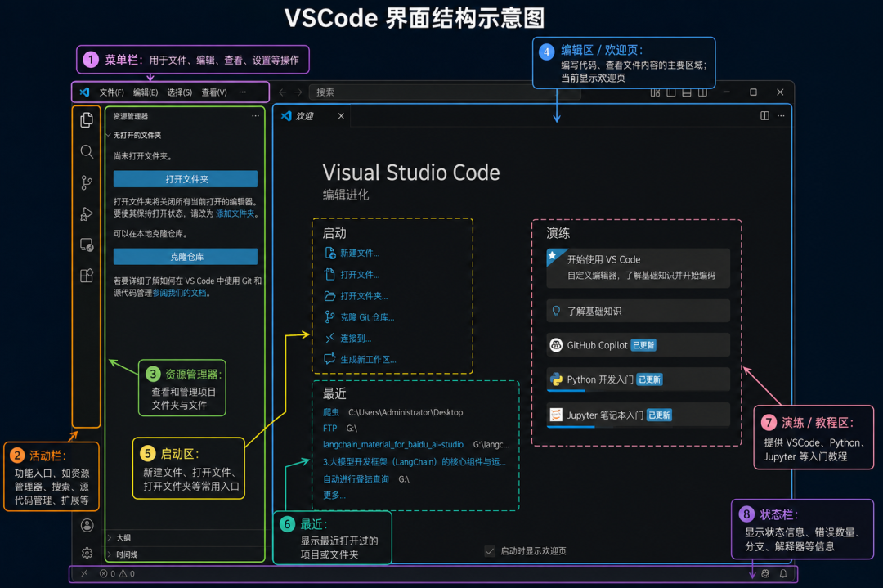The image size is (883, 588).
Task: Open the overflow menu ellipsis in menu bar
Action: (x=242, y=92)
